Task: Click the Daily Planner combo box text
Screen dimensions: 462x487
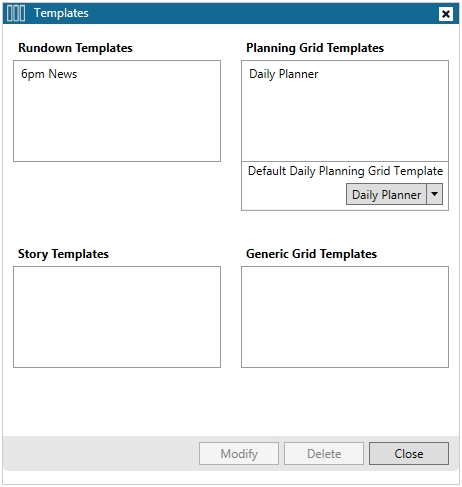Action: tap(386, 194)
